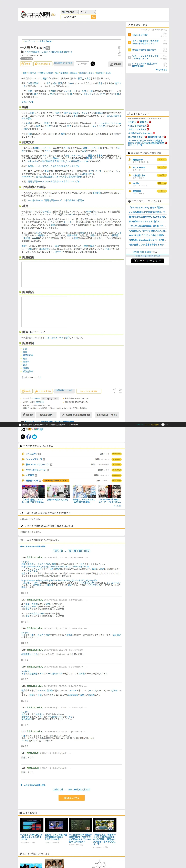
Task: Click the niconico TV icon in the black bar
Action: [20, 425]
